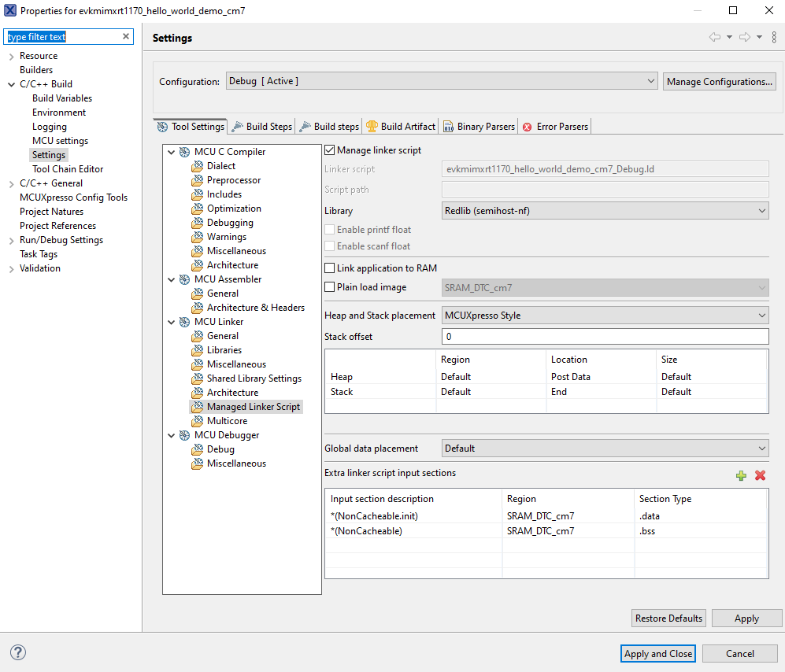The width and height of the screenshot is (785, 672).
Task: Clear the type filter text field
Action: 126,36
